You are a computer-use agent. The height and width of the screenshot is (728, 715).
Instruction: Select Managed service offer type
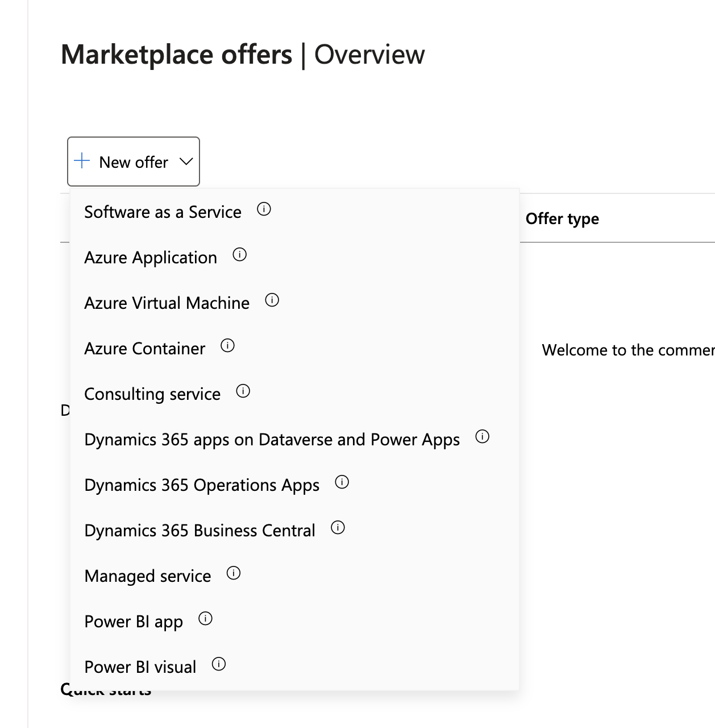148,576
